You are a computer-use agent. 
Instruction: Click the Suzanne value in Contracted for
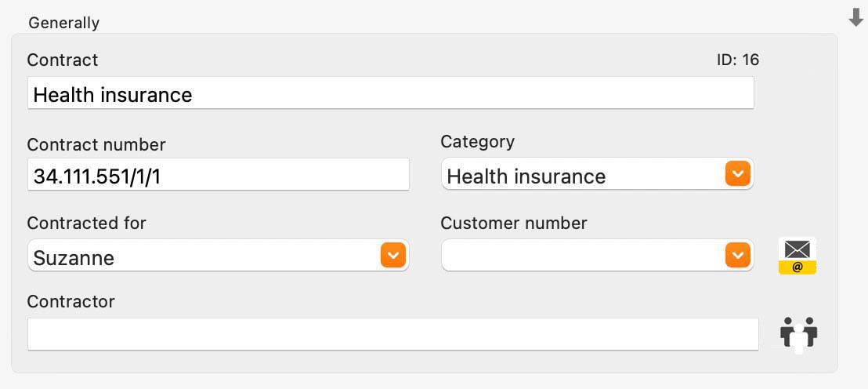click(x=74, y=258)
